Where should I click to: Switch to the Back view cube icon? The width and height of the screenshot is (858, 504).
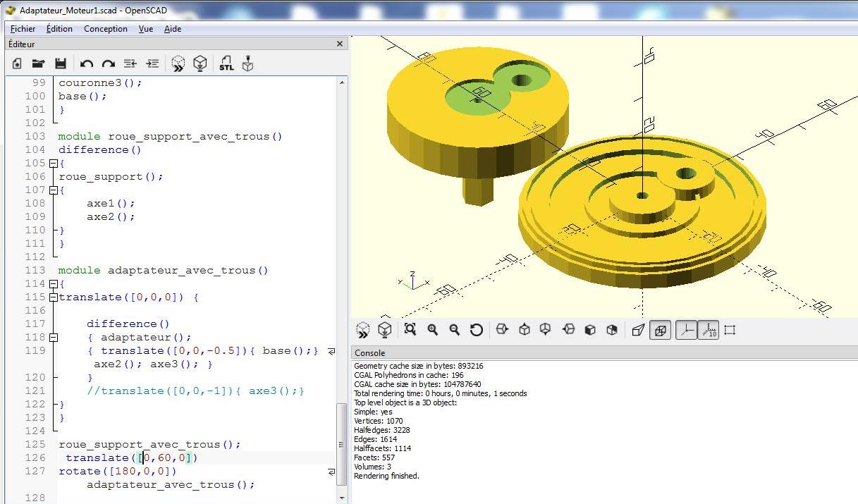tap(612, 330)
